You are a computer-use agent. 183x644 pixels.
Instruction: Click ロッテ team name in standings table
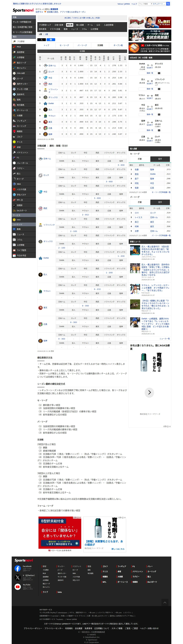point(51,72)
